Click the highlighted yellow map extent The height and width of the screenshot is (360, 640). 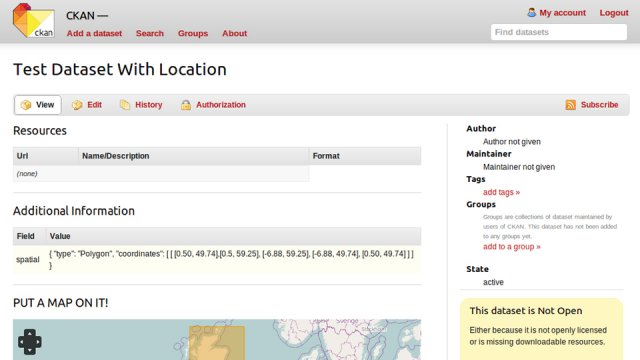pos(217,343)
